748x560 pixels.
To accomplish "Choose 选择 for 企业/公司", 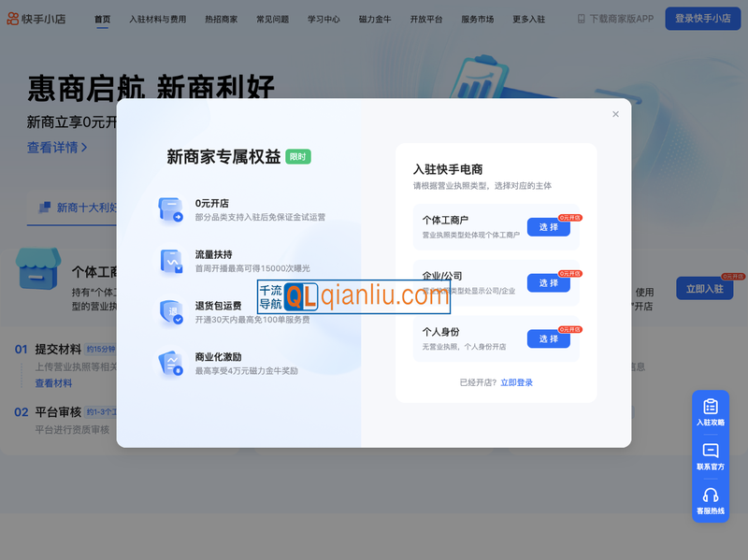I will click(x=549, y=283).
